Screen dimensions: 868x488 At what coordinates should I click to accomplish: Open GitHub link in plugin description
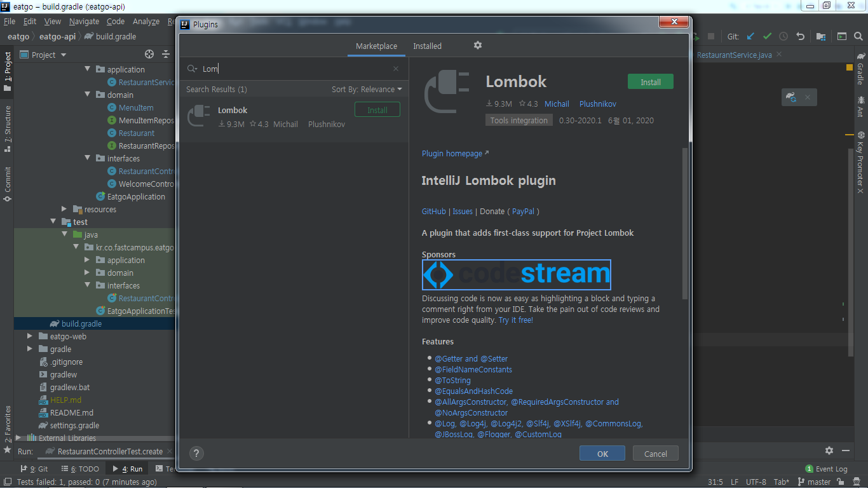coord(434,211)
